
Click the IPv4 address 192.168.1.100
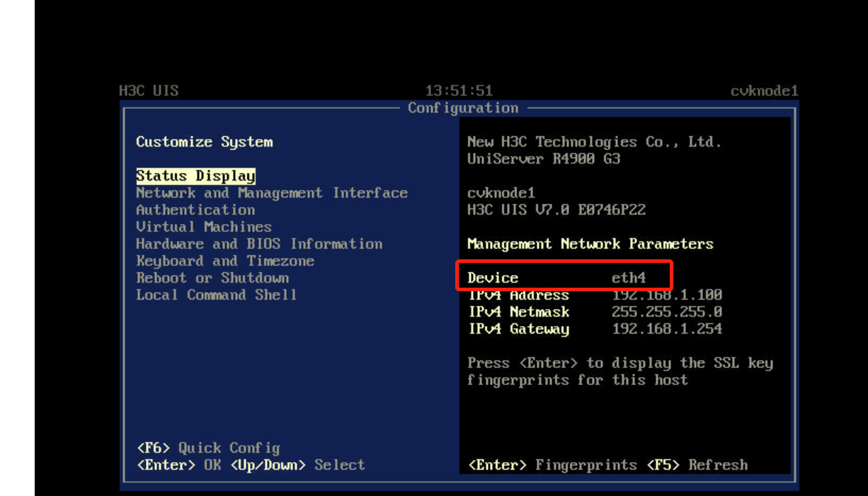(667, 295)
